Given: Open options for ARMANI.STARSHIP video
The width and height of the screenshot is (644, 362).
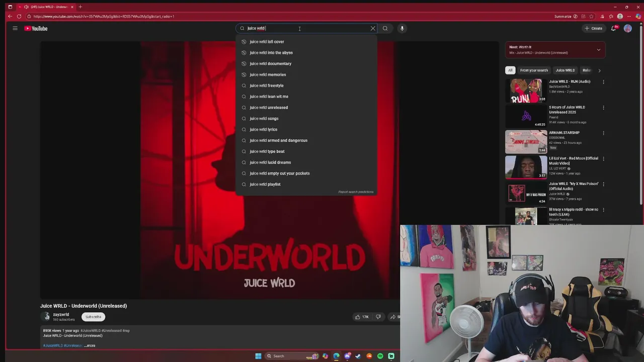Looking at the screenshot, I should click(603, 133).
